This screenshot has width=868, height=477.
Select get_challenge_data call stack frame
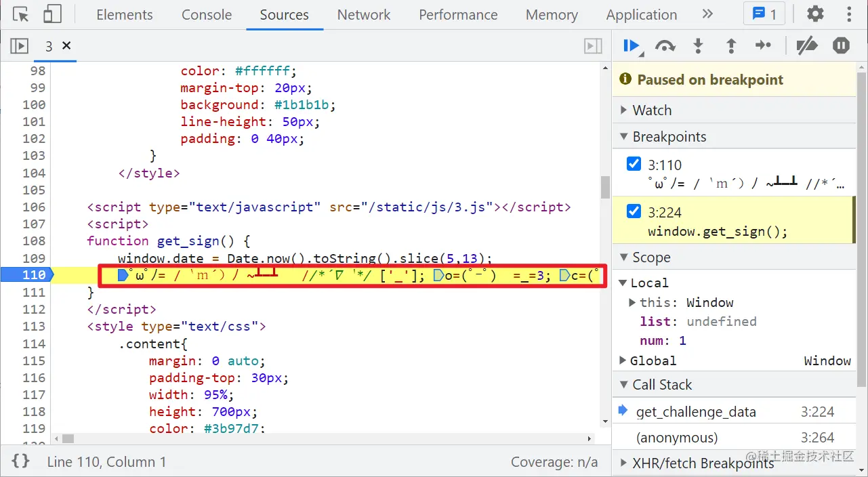[735, 411]
